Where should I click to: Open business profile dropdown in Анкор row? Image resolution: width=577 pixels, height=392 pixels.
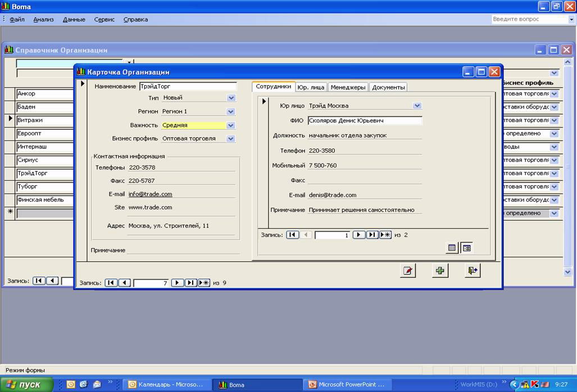pyautogui.click(x=554, y=94)
